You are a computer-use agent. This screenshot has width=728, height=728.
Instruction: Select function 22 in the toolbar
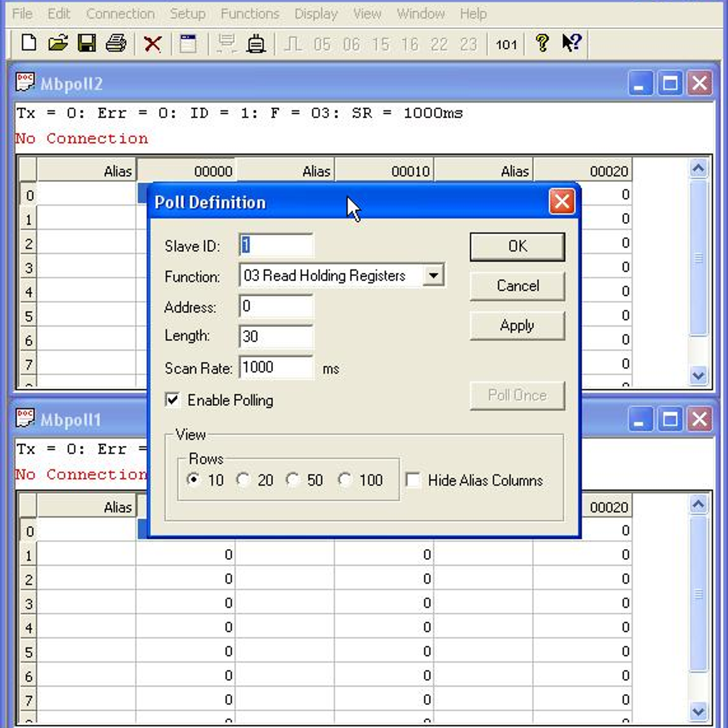point(439,44)
